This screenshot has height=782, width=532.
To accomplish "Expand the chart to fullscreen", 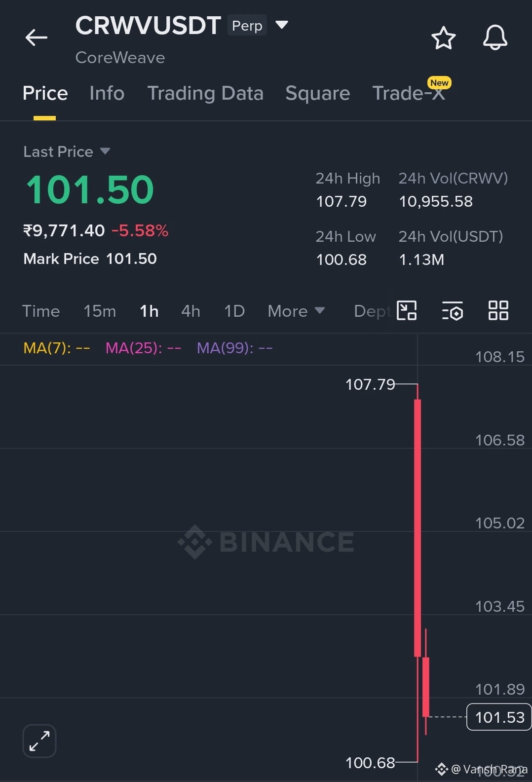I will (x=39, y=741).
